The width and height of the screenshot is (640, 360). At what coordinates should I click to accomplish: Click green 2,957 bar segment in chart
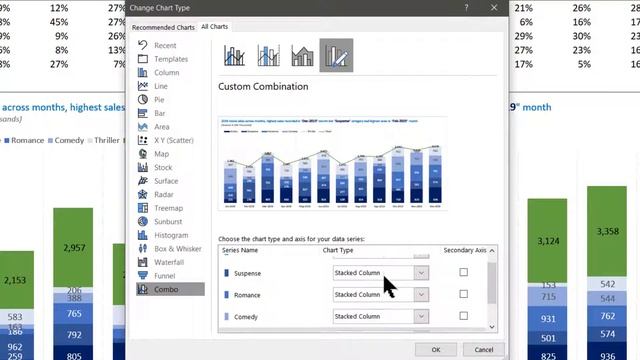click(73, 248)
